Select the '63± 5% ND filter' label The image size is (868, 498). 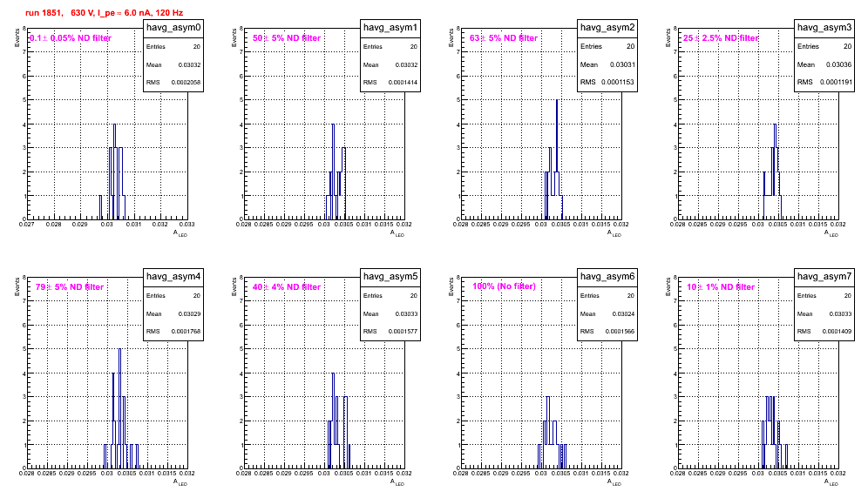tap(504, 38)
